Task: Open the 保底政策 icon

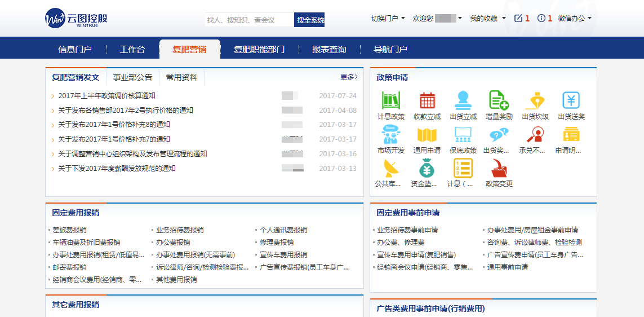Action: (463, 135)
